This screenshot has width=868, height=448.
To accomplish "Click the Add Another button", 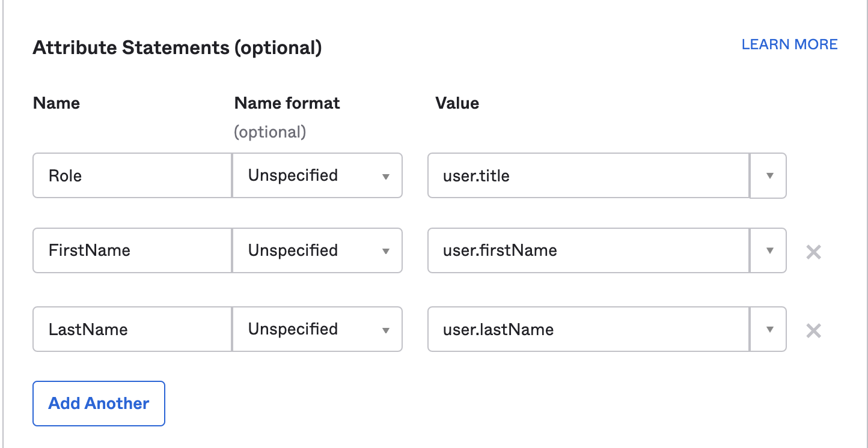I will point(99,404).
